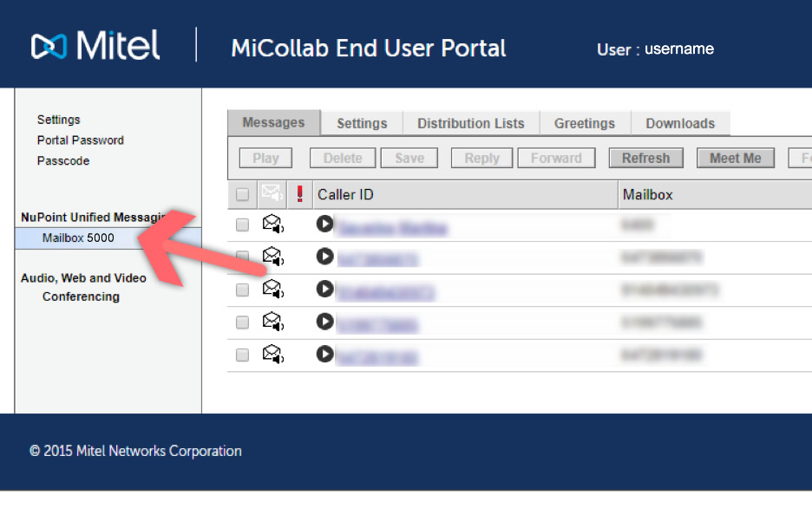Click the "User : username" label
812x508 pixels.
[x=655, y=49]
